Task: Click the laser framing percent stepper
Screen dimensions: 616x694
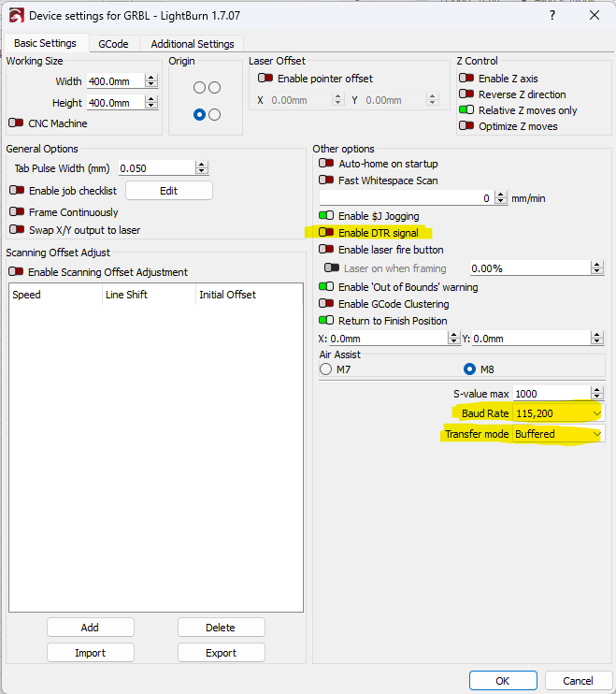Action: pyautogui.click(x=597, y=267)
